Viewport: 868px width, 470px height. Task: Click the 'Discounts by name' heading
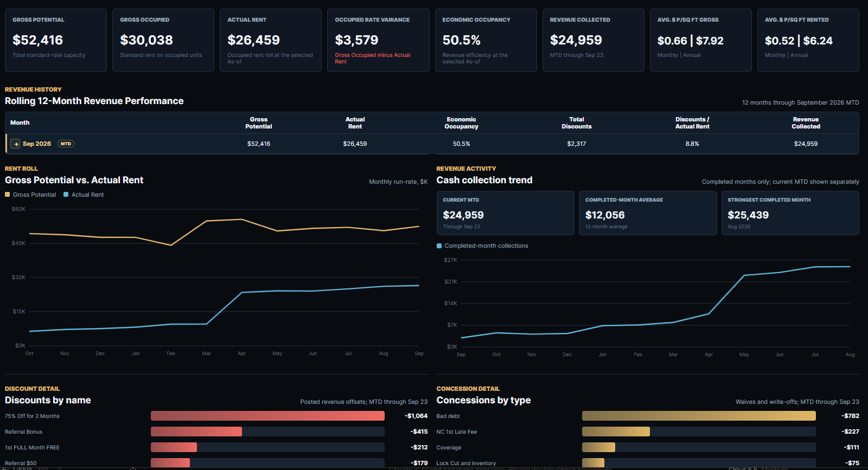click(48, 400)
